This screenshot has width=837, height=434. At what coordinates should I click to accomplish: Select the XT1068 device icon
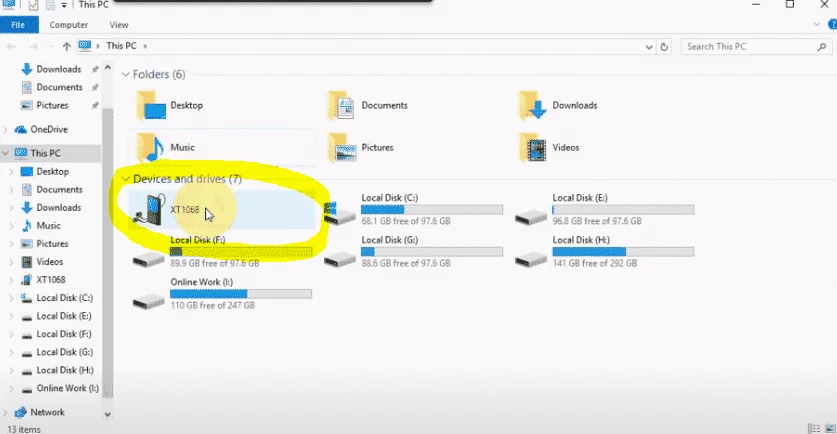[x=149, y=210]
